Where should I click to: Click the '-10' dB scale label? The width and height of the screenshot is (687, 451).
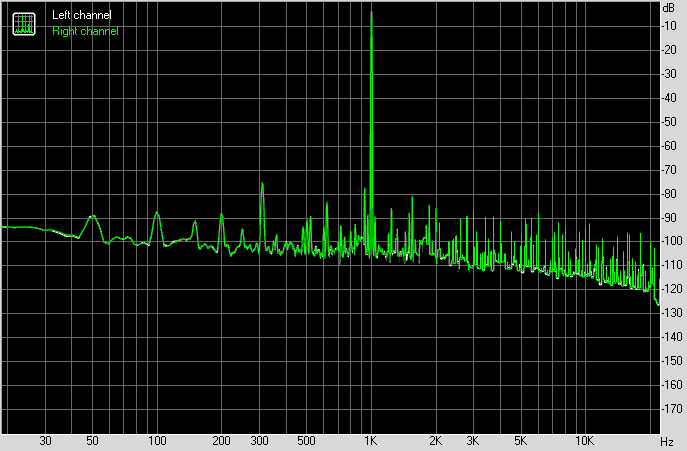click(x=669, y=26)
